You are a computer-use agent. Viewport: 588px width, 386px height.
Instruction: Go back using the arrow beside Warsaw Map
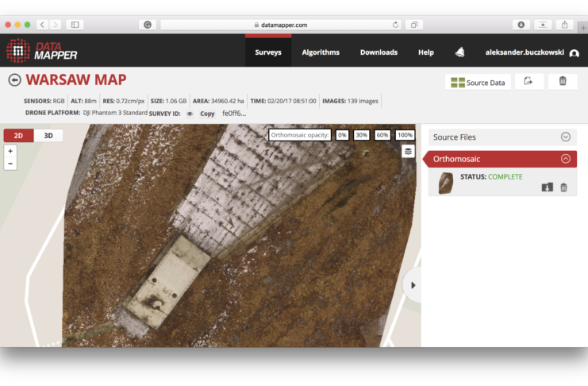click(14, 80)
